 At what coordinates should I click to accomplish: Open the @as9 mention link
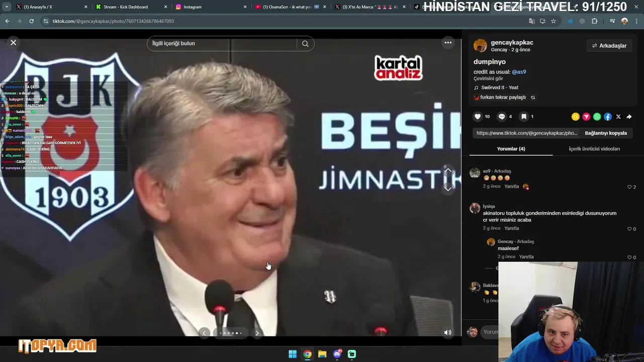point(519,72)
